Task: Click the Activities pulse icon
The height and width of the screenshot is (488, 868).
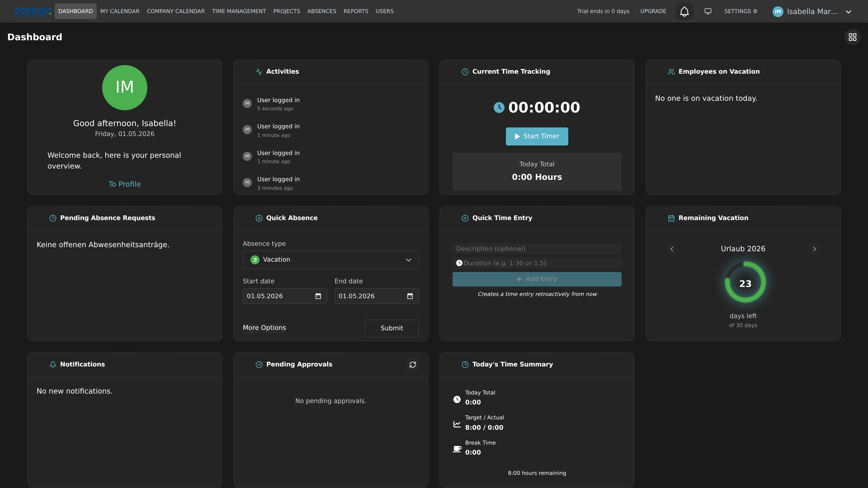Action: click(x=259, y=72)
